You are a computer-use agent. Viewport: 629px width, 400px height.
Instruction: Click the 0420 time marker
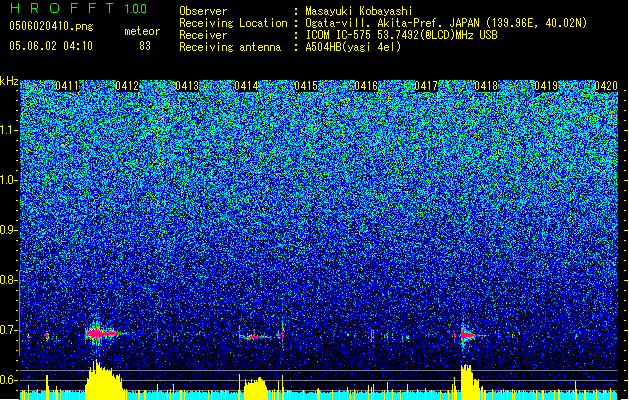[606, 86]
